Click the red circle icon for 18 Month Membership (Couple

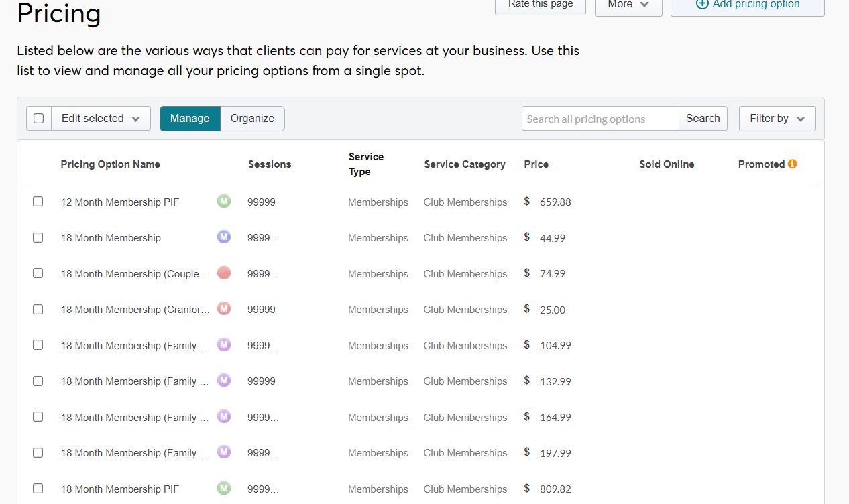click(224, 273)
